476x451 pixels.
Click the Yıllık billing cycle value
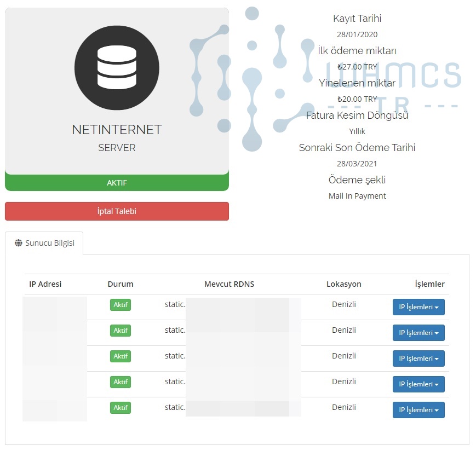click(357, 131)
